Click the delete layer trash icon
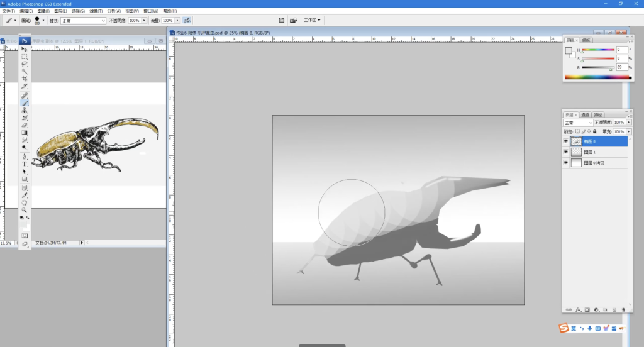644x347 pixels. point(623,309)
